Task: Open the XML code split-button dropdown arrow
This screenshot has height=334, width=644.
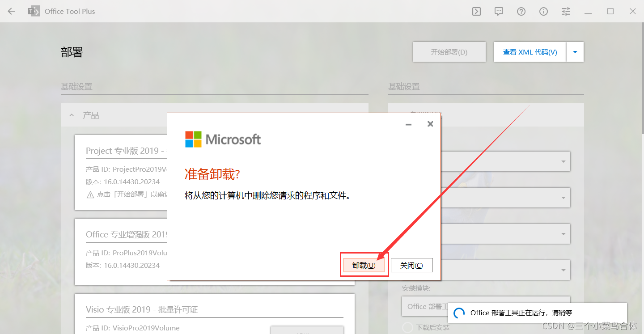Action: click(x=575, y=51)
